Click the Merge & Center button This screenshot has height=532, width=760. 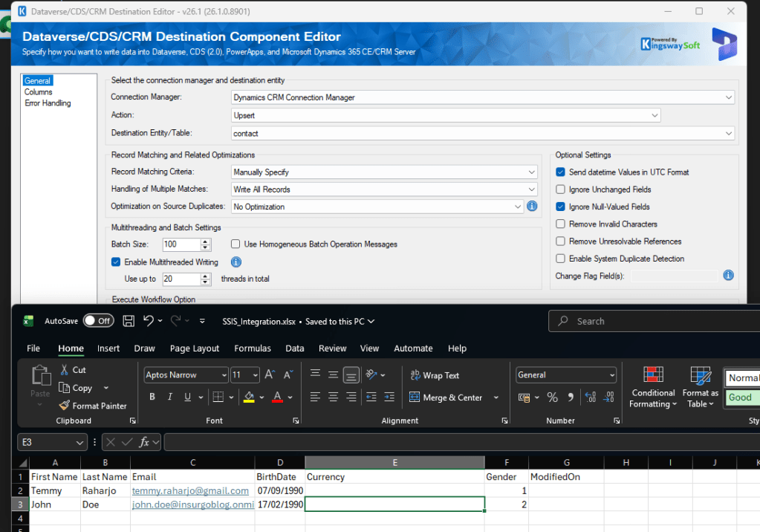pyautogui.click(x=446, y=398)
